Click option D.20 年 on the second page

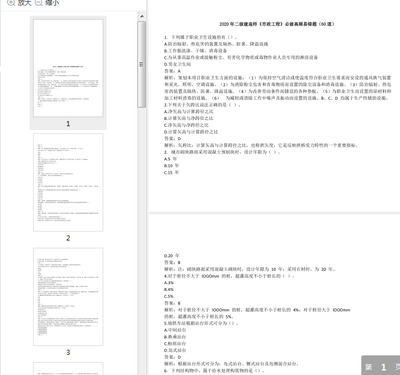tap(171, 256)
